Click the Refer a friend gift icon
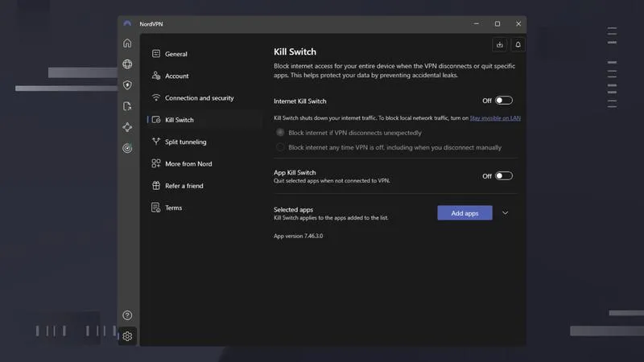 [x=155, y=186]
